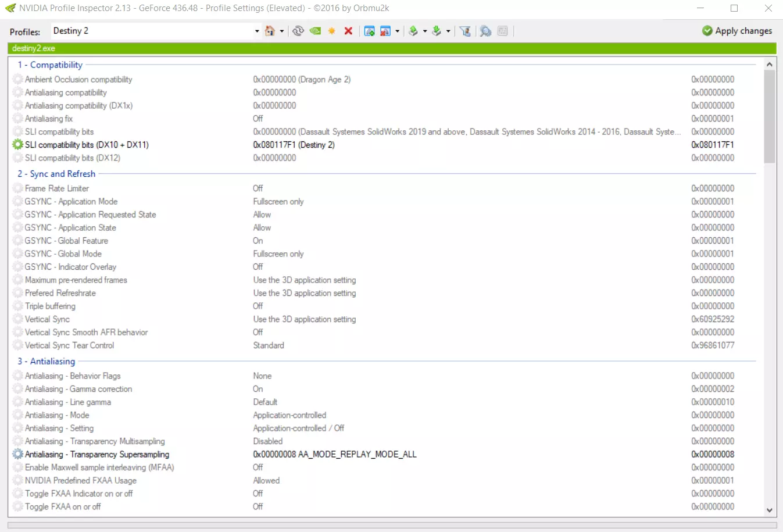
Task: Open the export profiles dropdown arrow
Action: tap(425, 31)
